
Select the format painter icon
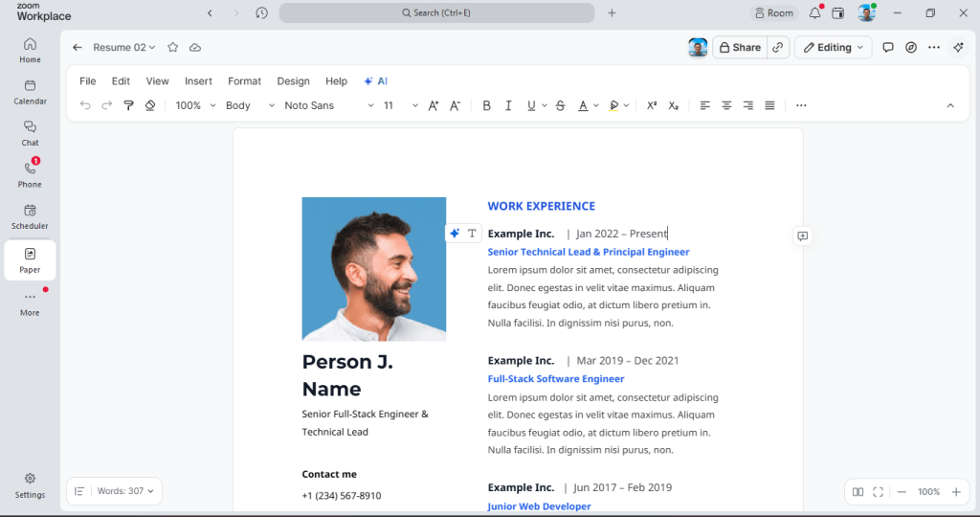(x=129, y=105)
